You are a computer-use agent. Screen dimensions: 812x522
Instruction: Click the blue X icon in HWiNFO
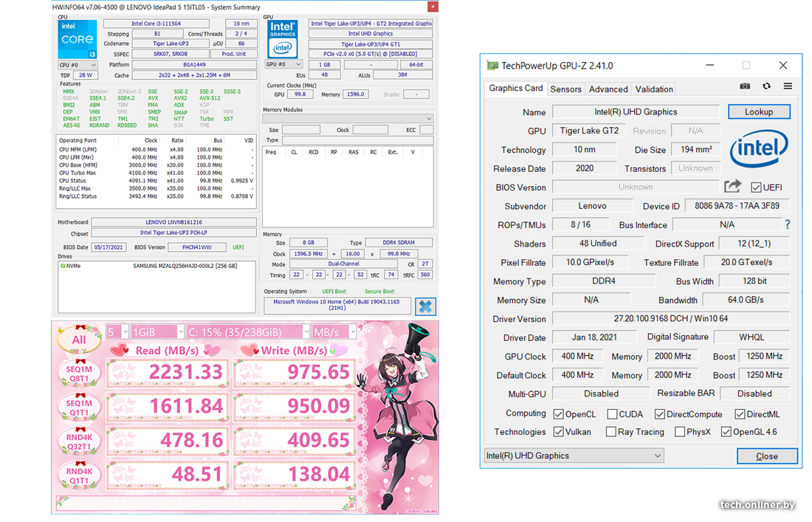tap(425, 306)
